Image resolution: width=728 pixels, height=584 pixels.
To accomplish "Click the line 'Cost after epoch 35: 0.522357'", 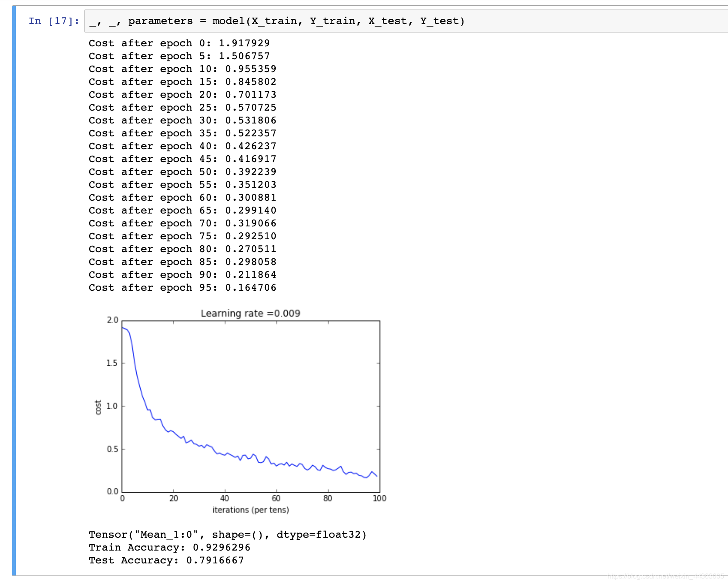I will pos(183,133).
